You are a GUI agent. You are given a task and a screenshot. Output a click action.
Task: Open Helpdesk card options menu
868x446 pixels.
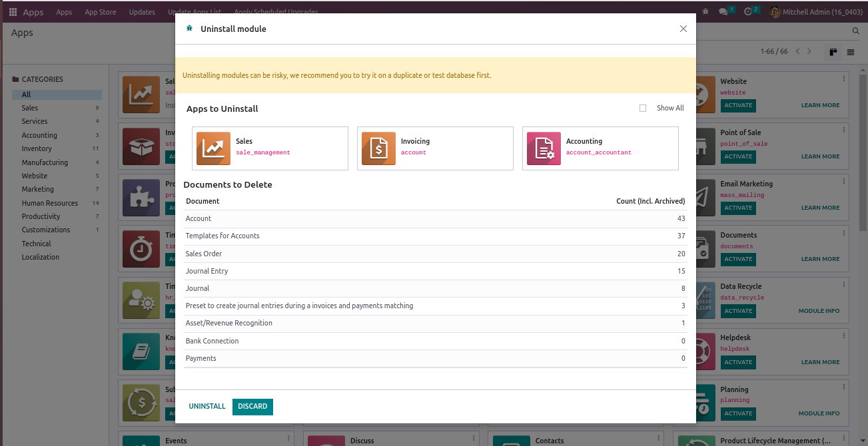[x=843, y=335]
